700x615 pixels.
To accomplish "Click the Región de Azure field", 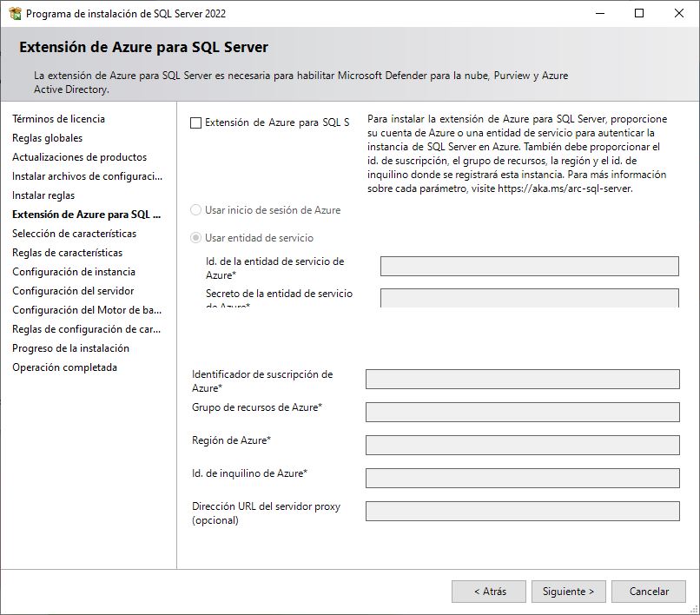I will coord(521,440).
